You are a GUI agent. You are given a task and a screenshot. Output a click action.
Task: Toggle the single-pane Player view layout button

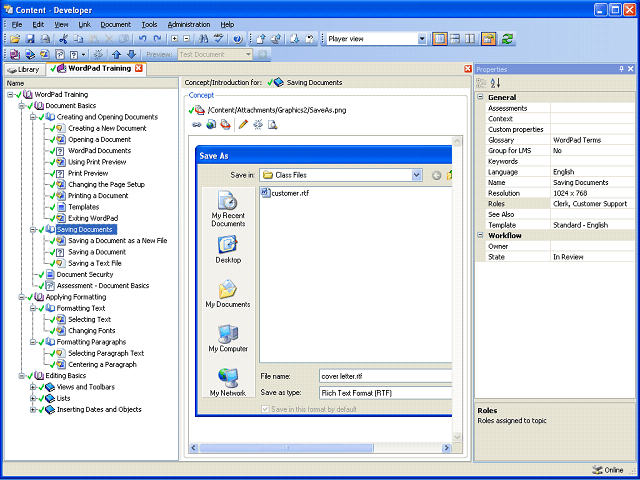(440, 39)
